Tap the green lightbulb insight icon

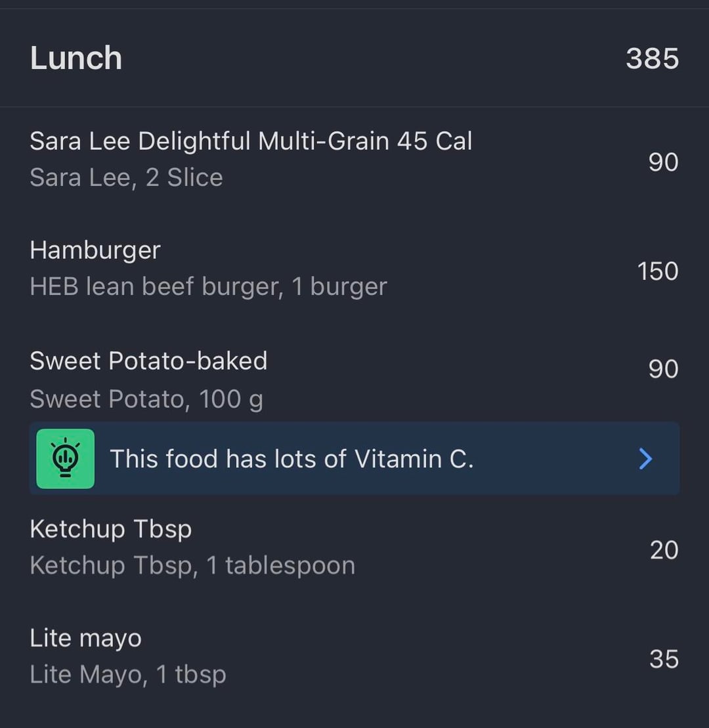65,459
